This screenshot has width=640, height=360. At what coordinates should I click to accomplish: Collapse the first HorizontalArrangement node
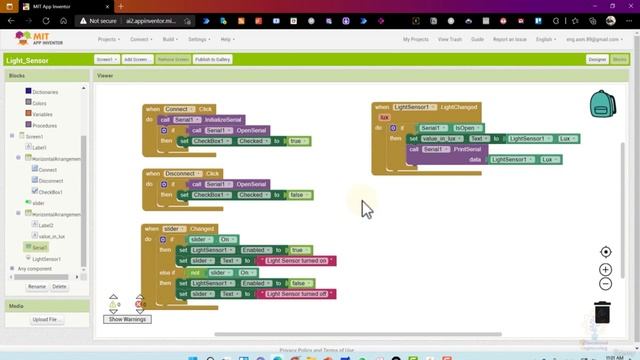click(x=18, y=158)
